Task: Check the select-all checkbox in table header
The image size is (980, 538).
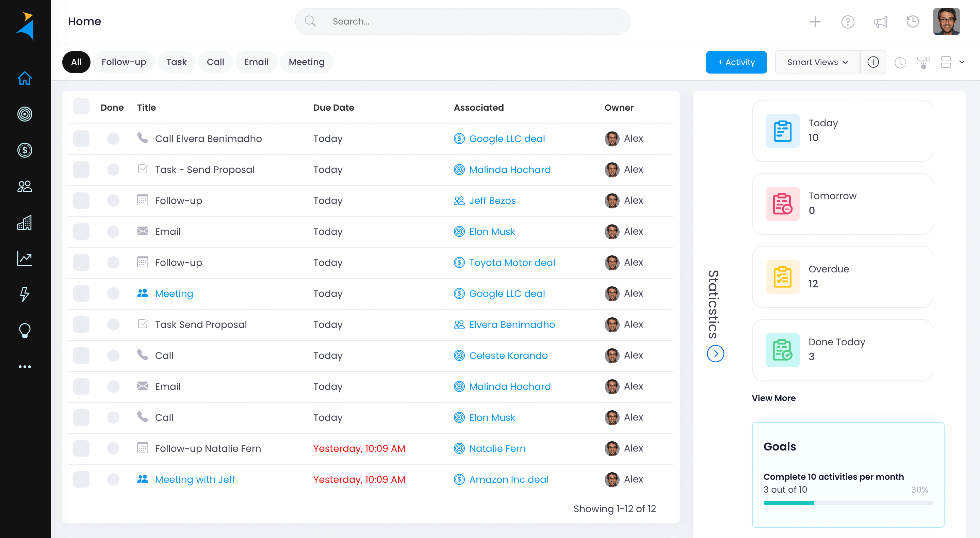Action: (81, 107)
